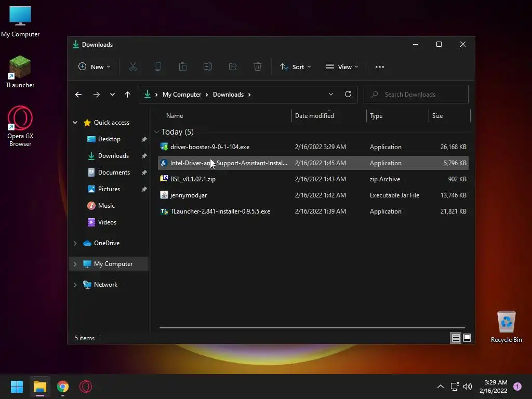Screen dimensions: 532x399
Task: Open the View dropdown menu
Action: tap(342, 67)
